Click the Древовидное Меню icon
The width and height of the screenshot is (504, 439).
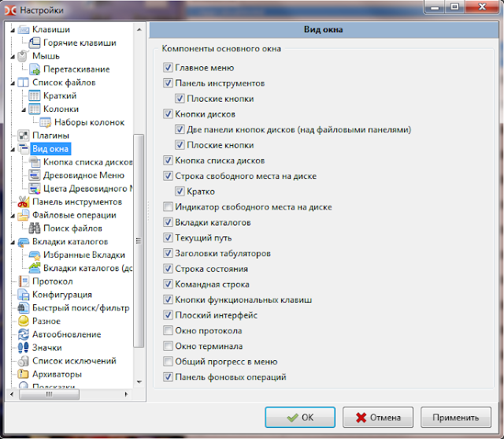coord(35,175)
